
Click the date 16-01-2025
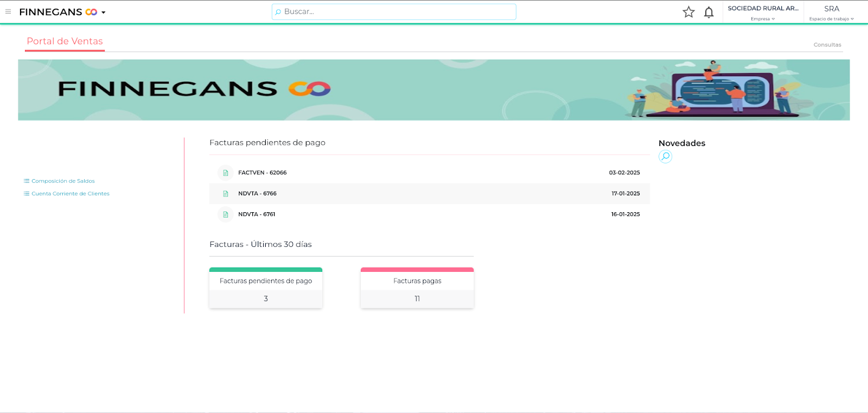pyautogui.click(x=626, y=214)
